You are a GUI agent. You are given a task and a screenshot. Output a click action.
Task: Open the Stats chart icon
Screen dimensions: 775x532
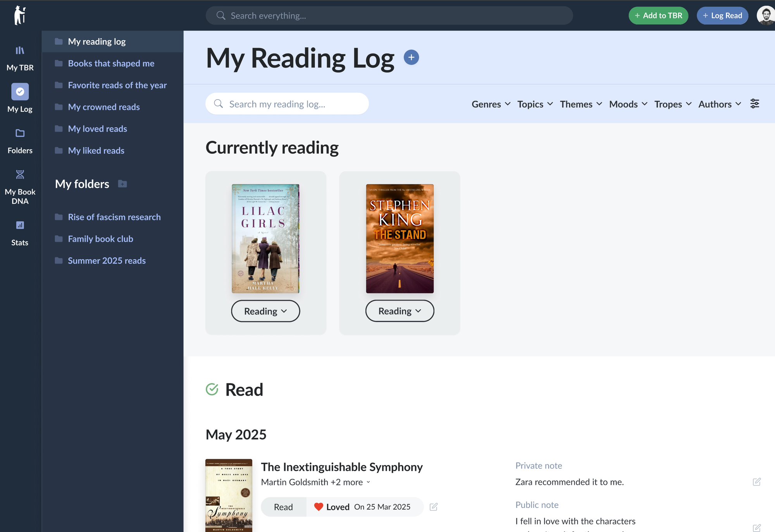click(x=20, y=225)
